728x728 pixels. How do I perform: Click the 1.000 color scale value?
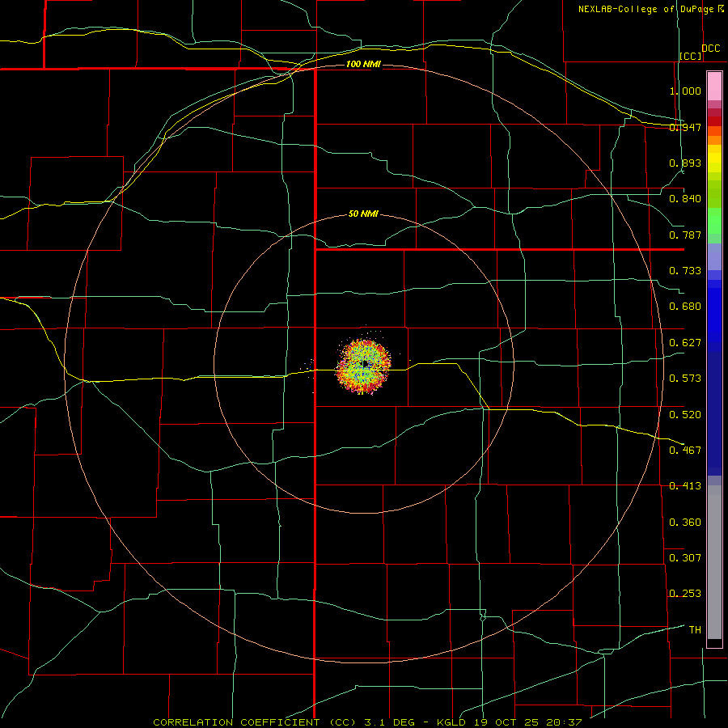coord(685,91)
